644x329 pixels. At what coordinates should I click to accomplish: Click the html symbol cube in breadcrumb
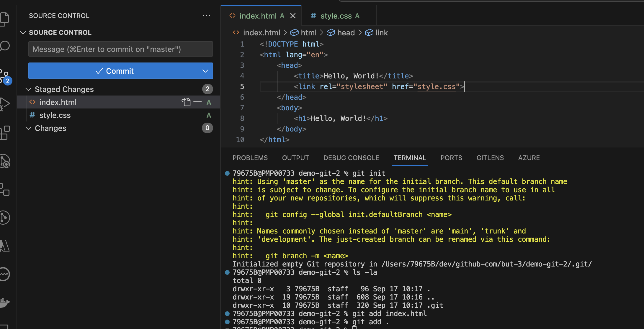[x=294, y=32]
